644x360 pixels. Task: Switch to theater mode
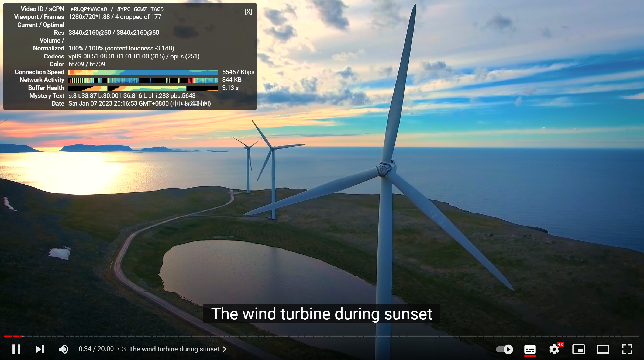coord(602,349)
